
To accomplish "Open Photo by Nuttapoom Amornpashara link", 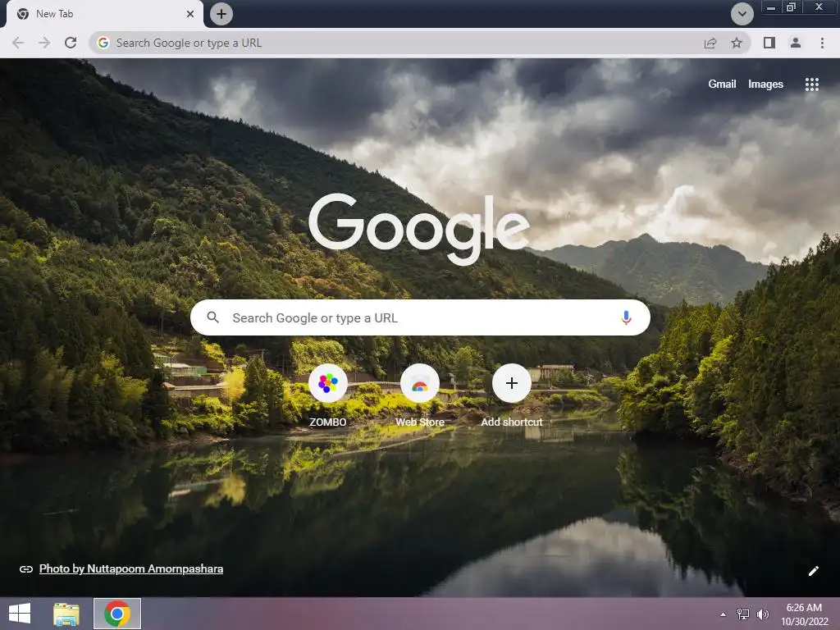I will (x=131, y=569).
